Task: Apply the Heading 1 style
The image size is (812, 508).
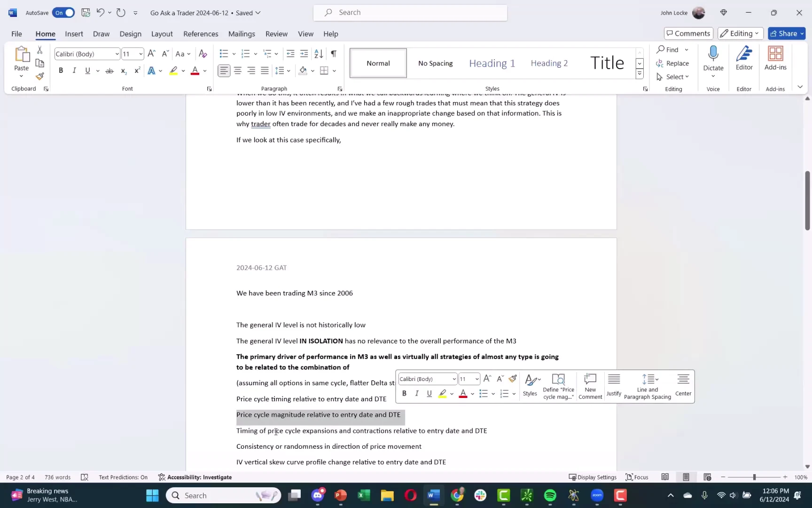Action: pyautogui.click(x=492, y=63)
